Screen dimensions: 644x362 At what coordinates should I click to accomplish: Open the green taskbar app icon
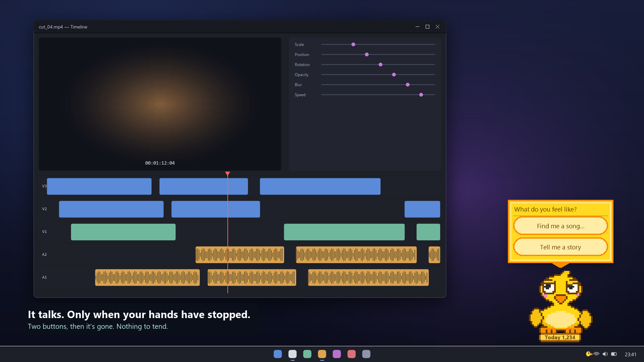[307, 354]
